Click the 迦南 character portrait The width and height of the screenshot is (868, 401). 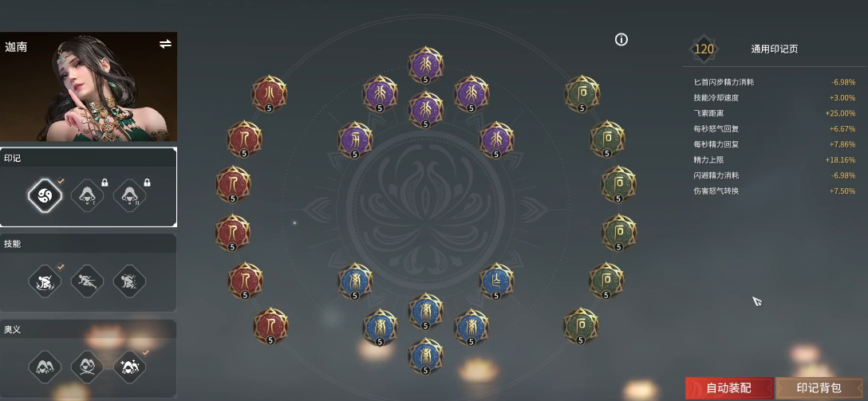(x=89, y=87)
